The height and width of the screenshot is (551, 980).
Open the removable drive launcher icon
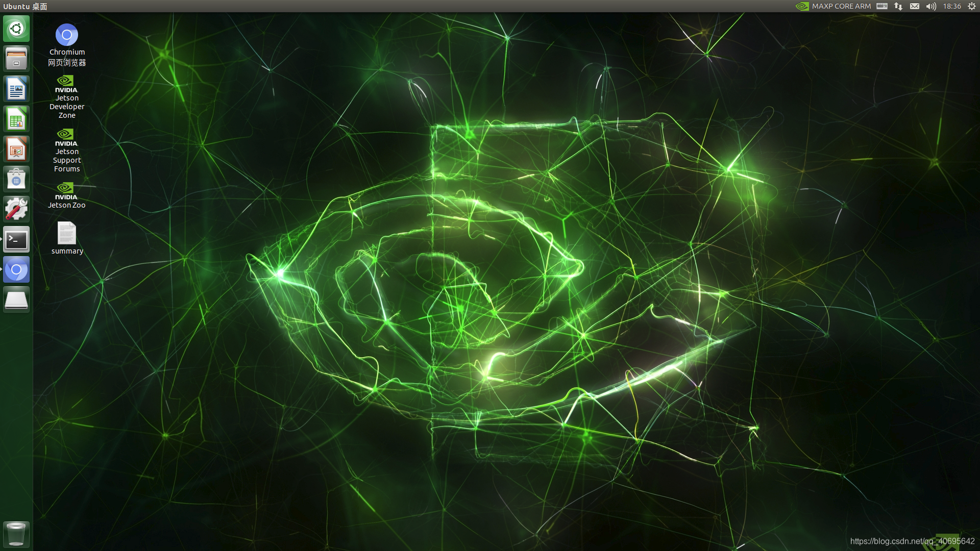[16, 300]
